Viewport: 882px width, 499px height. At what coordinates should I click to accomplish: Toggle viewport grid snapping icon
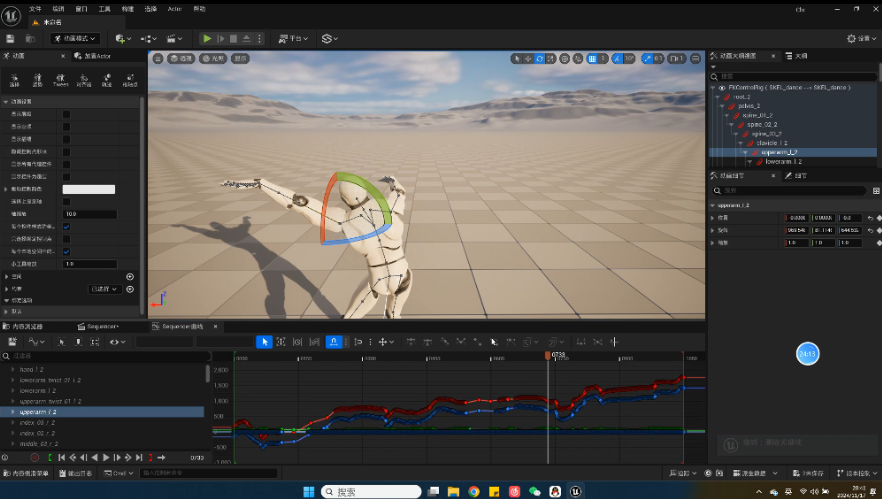coord(592,59)
